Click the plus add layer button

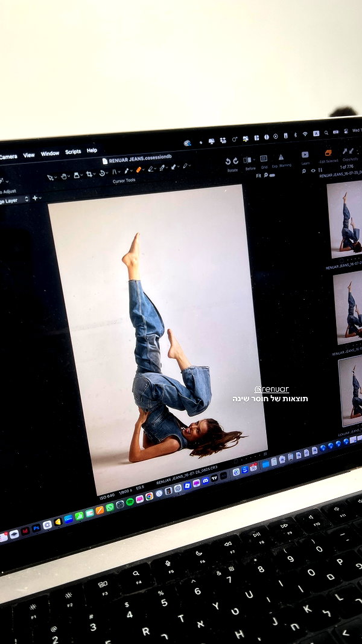(35, 198)
